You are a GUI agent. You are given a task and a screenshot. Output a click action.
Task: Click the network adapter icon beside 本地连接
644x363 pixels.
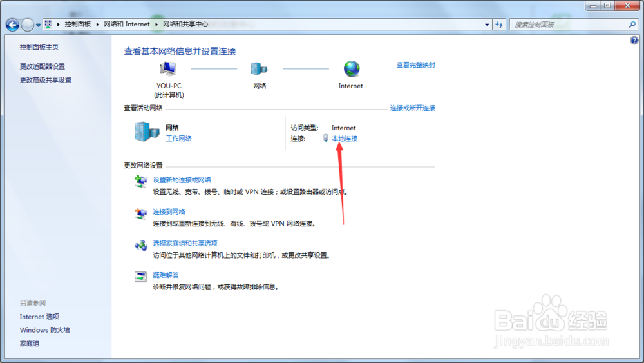(x=325, y=138)
